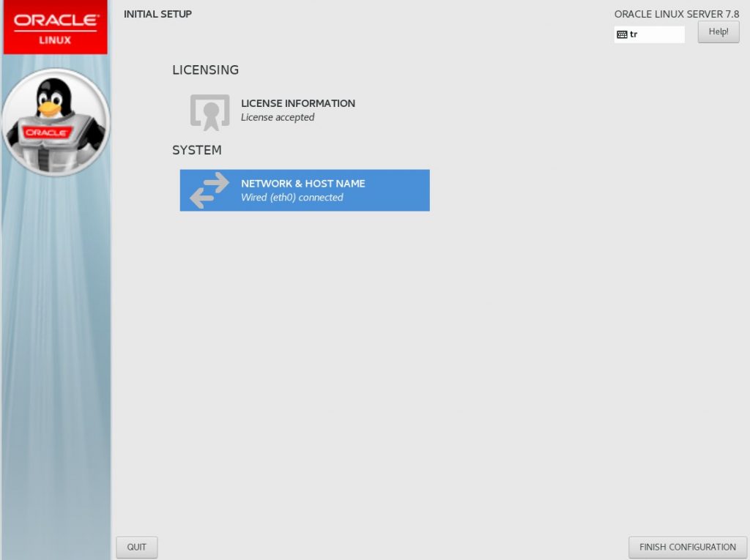Click ORACLE LINUX SERVER 7.8 label

click(x=677, y=15)
